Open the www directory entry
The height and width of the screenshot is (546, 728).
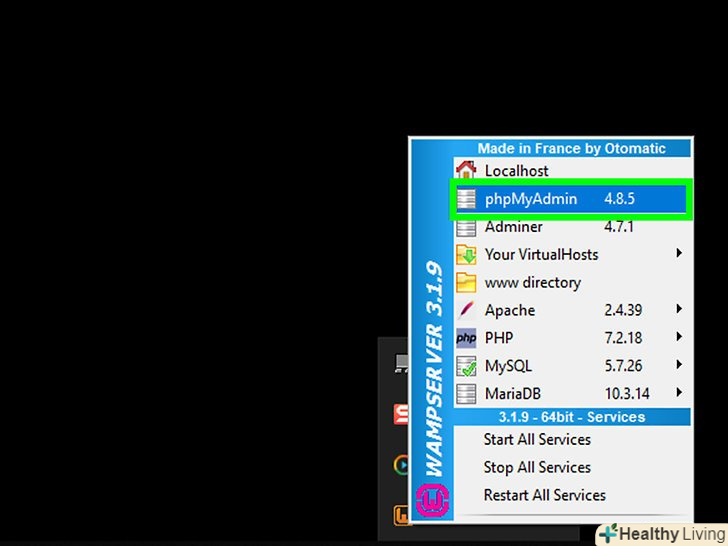[x=572, y=282]
